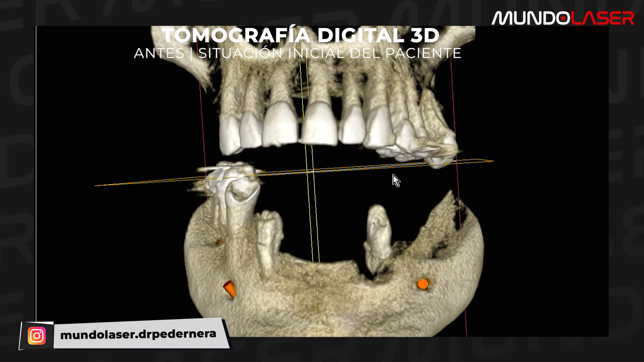Click the orange cone marker on left jaw
Screen dimensions: 644x362
tap(230, 289)
